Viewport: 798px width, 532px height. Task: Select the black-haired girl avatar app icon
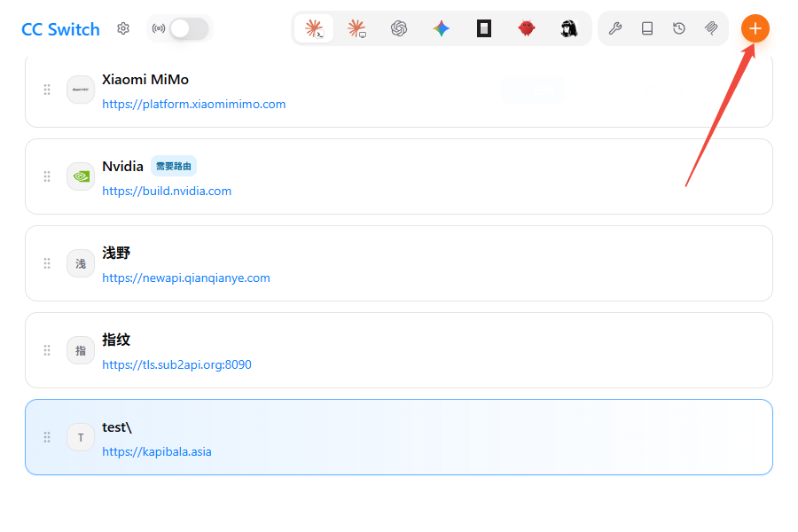coord(569,28)
